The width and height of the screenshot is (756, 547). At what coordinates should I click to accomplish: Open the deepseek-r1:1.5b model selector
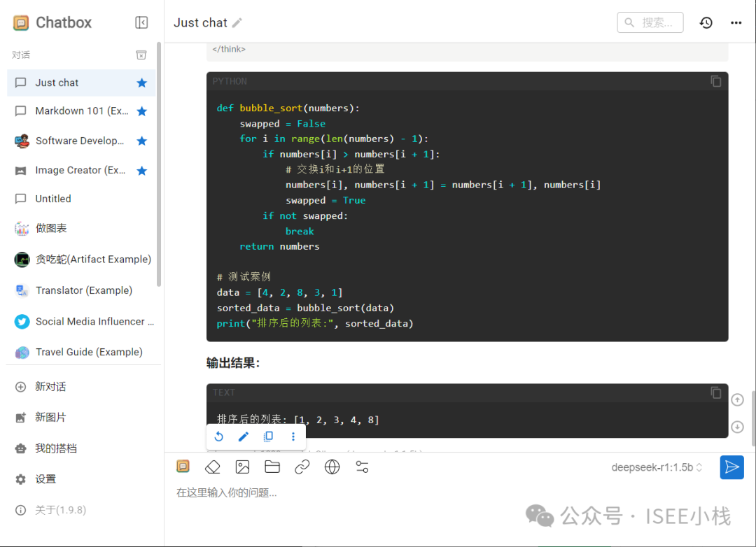click(657, 467)
